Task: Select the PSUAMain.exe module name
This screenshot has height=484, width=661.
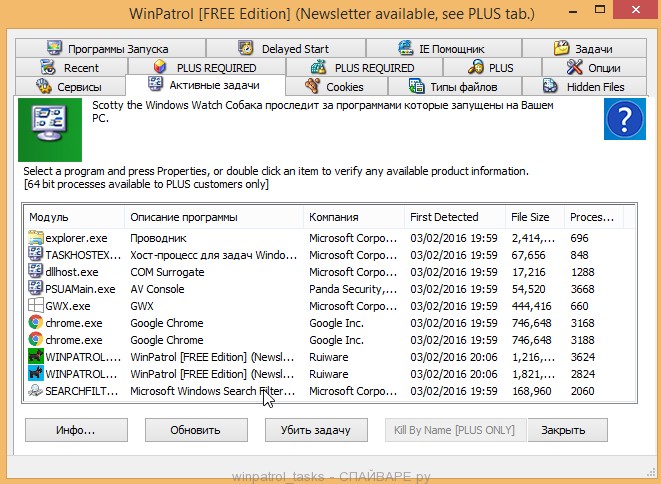Action: coord(80,289)
